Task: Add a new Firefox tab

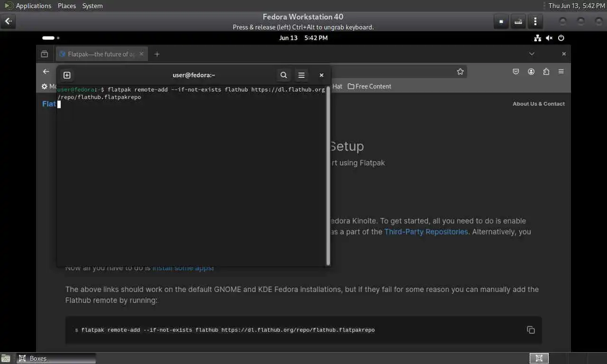Action: click(157, 54)
